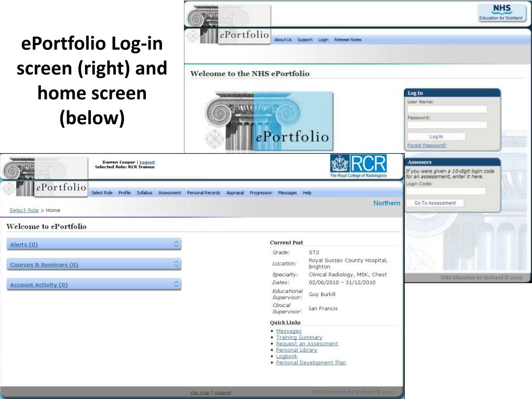Click the Guy Burkill supervisor name
532x399 pixels.
click(322, 294)
